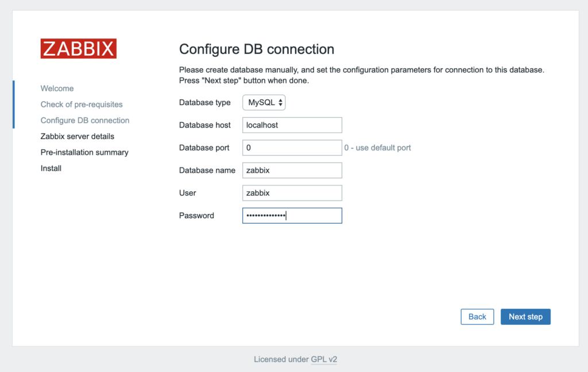Go to Check of pre-requisites step

pos(82,104)
